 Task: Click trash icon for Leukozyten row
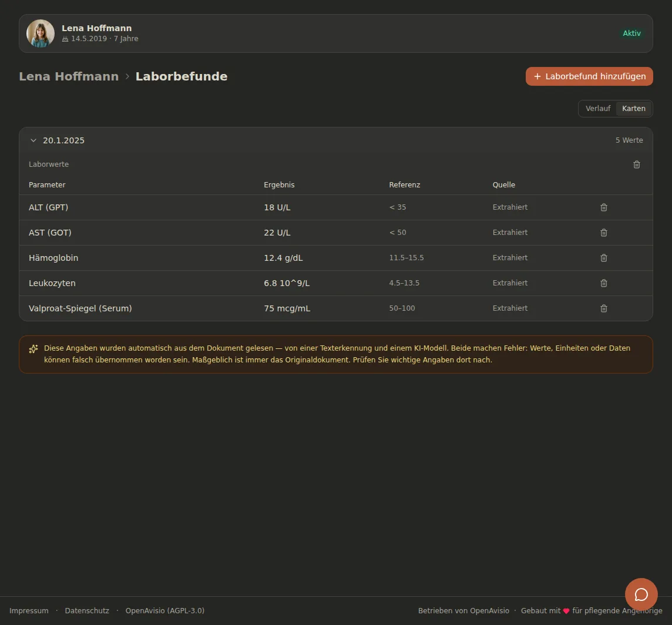point(603,283)
